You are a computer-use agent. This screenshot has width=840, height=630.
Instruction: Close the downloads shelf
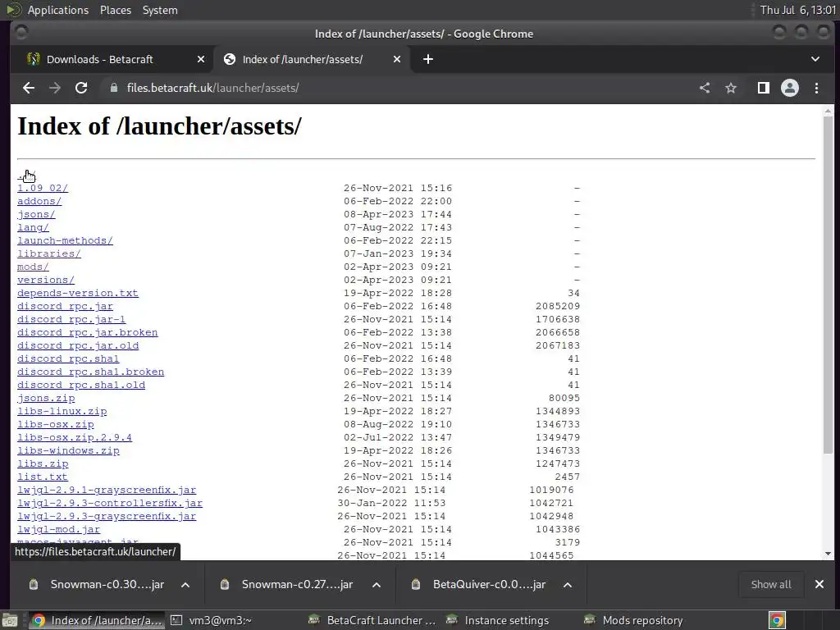(819, 584)
